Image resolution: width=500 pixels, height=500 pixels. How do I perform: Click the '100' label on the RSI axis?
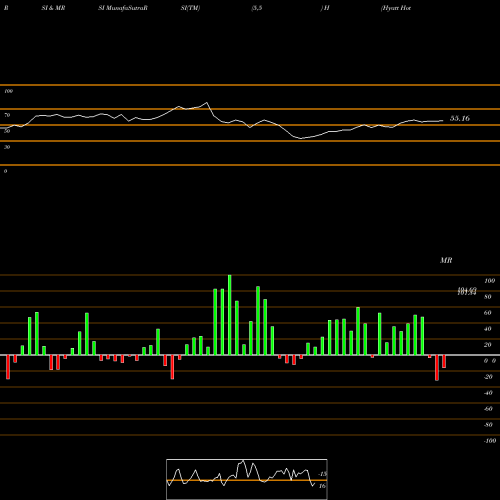tap(8, 91)
